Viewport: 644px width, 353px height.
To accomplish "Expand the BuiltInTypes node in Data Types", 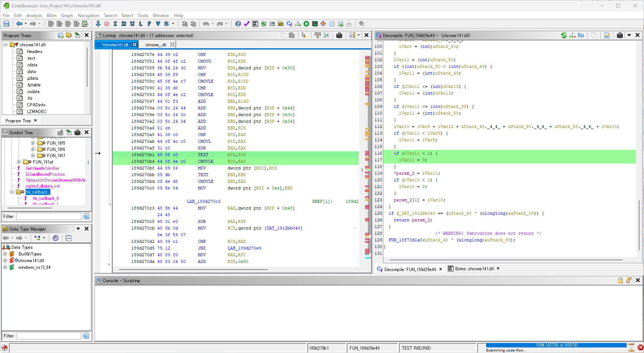I will coord(5,254).
